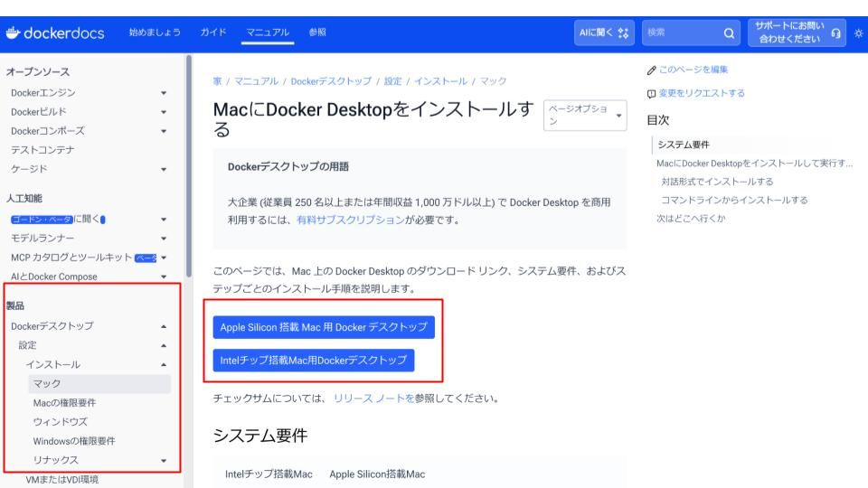
Task: Click the sidebar vertical scrollbar
Action: click(x=188, y=163)
